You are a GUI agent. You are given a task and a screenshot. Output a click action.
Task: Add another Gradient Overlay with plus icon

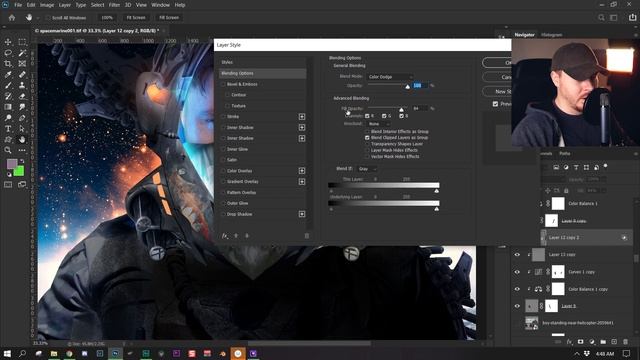(x=302, y=182)
